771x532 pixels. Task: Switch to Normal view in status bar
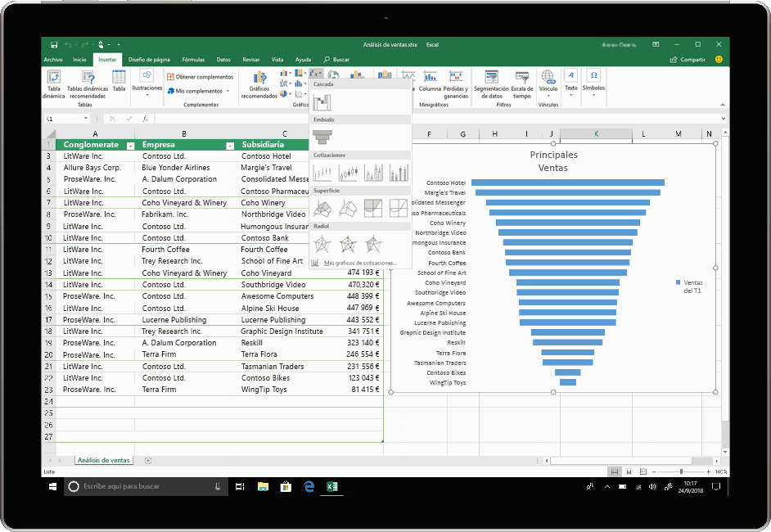pos(614,472)
